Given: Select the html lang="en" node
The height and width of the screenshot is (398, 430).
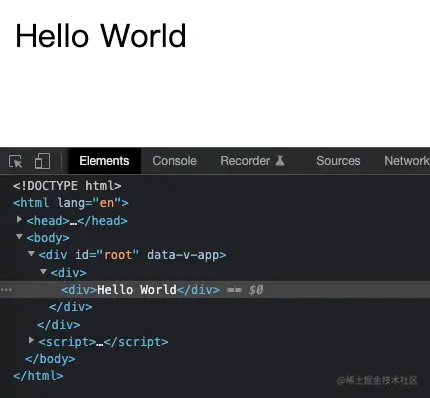Looking at the screenshot, I should click(71, 203).
